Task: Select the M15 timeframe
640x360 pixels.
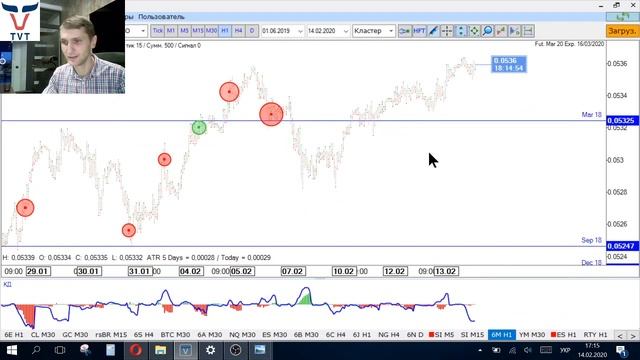Action: point(198,31)
